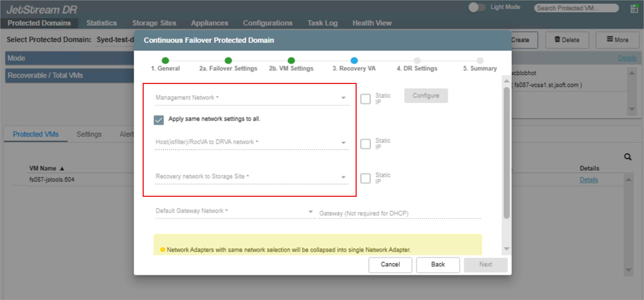Click the VM Name sort arrow

tap(62, 169)
